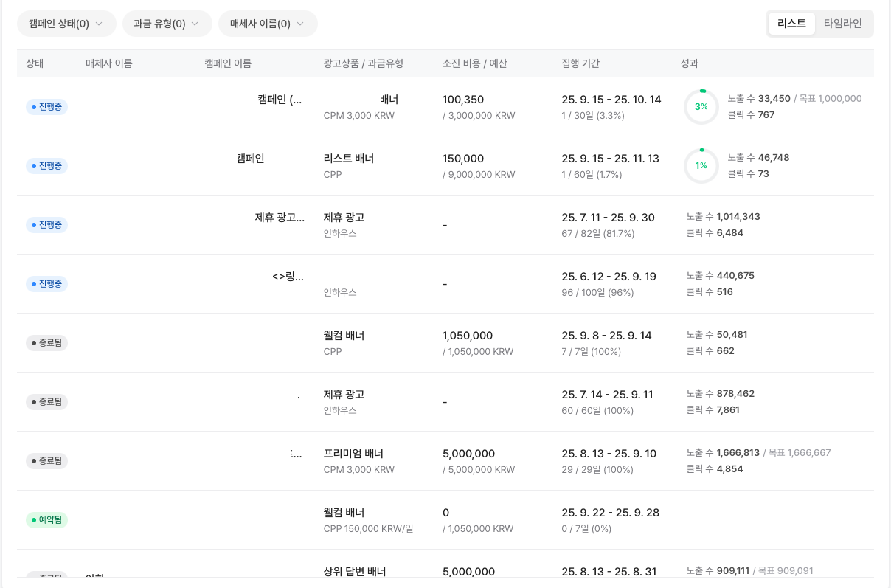891x588 pixels.
Task: Click 진행중 badge of the 제휴 광고 row
Action: pos(47,225)
